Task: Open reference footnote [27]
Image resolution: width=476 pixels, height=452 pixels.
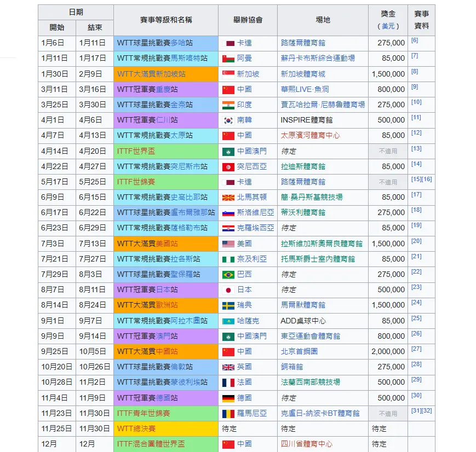Action: (416, 349)
